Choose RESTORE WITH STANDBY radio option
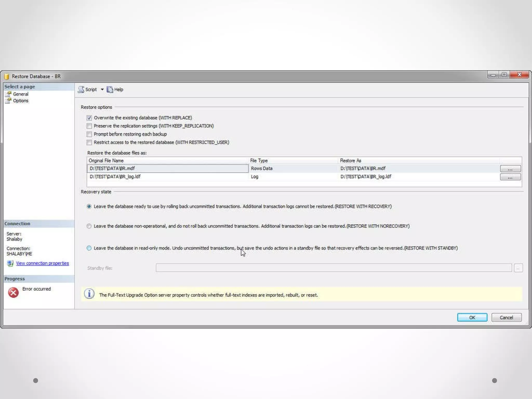The width and height of the screenshot is (532, 399). (89, 248)
